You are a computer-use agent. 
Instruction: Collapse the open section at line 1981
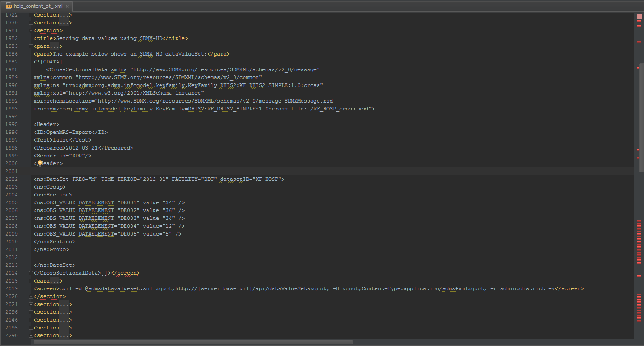point(31,30)
